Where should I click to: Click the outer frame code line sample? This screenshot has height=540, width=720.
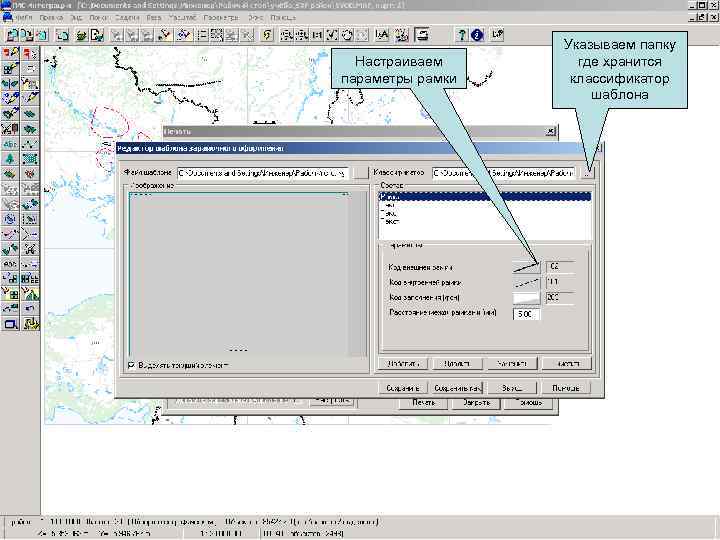[x=526, y=267]
